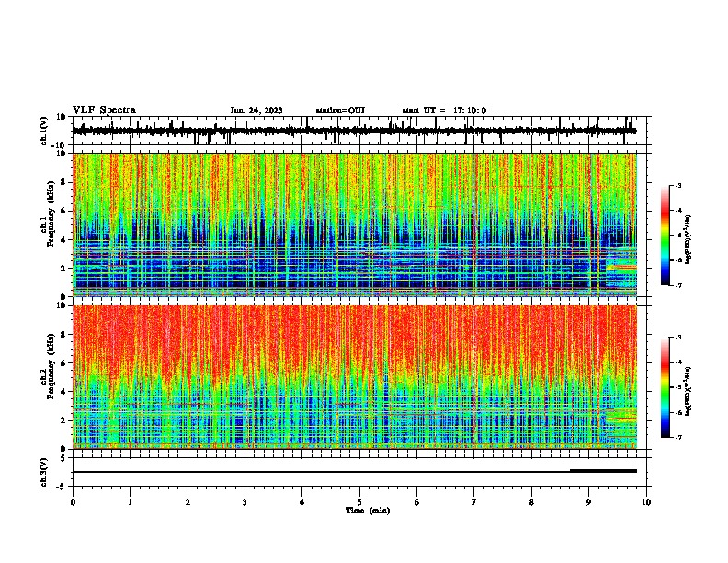The width and height of the screenshot is (728, 563).
Task: Click the "5" tick on the time axis
Action: pos(359,502)
